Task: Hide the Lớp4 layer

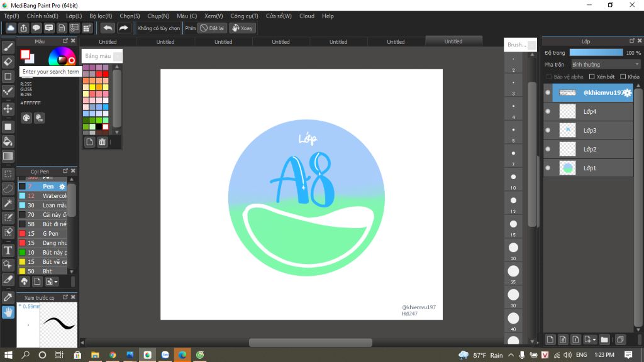Action: 548,111
